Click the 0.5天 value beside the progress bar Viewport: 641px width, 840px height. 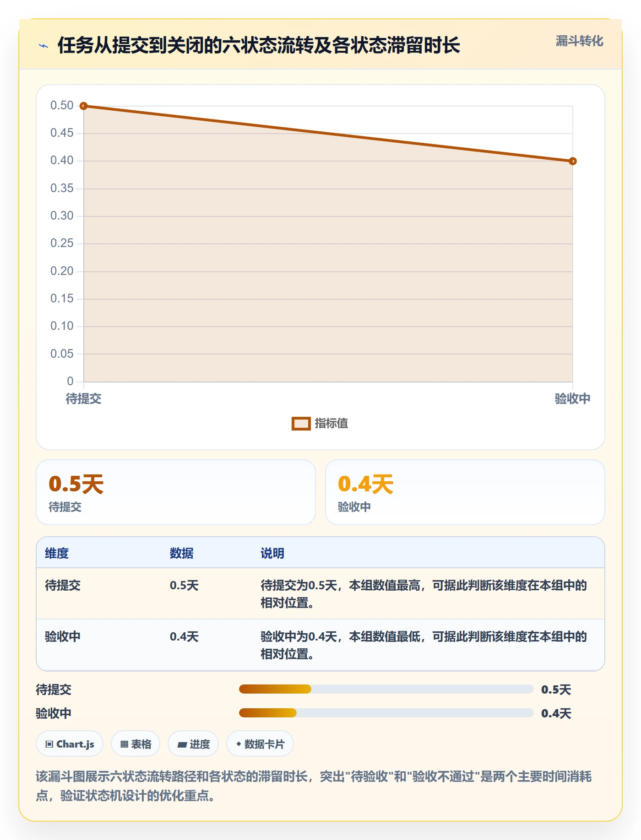point(556,689)
